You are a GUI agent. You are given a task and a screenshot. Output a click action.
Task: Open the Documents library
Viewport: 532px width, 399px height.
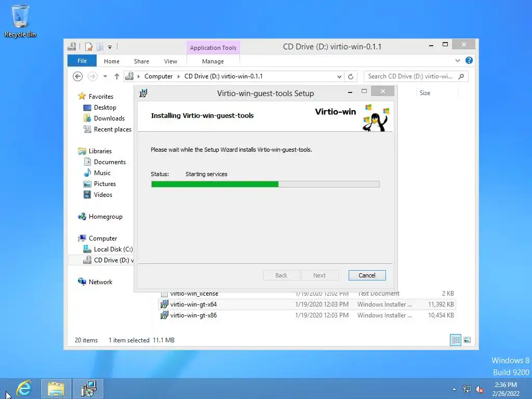click(x=110, y=162)
